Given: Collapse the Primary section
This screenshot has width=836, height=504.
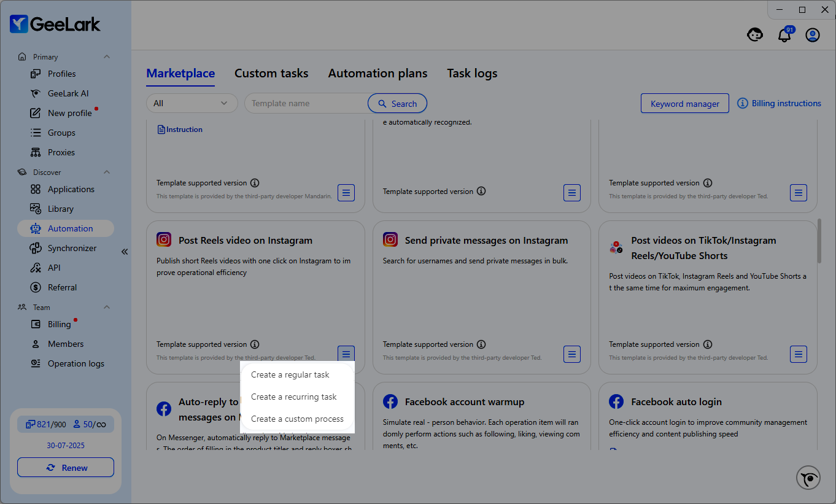Looking at the screenshot, I should coord(107,56).
